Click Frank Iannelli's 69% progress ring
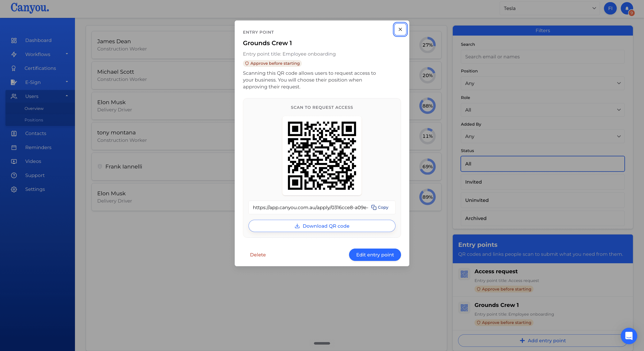The height and width of the screenshot is (351, 644). [427, 167]
